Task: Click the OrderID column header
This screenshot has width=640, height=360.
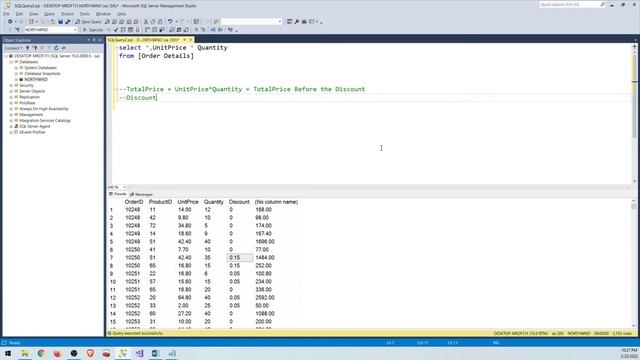Action: pyautogui.click(x=134, y=202)
